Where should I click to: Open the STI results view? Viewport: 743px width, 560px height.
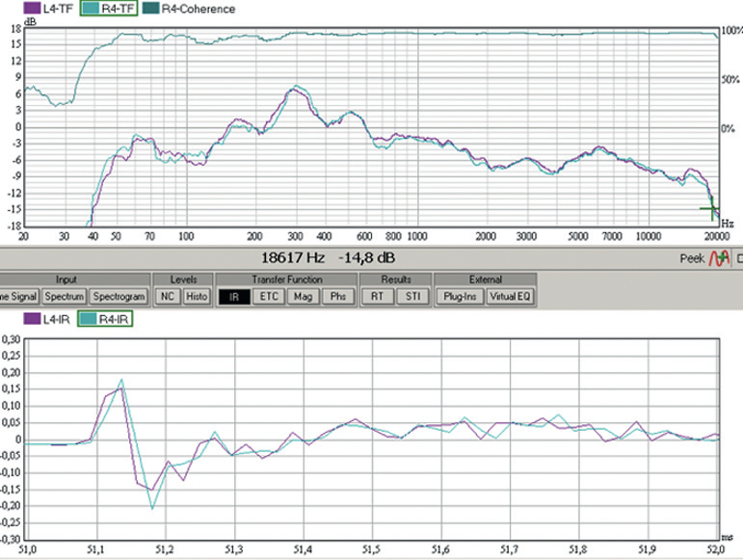[x=412, y=297]
